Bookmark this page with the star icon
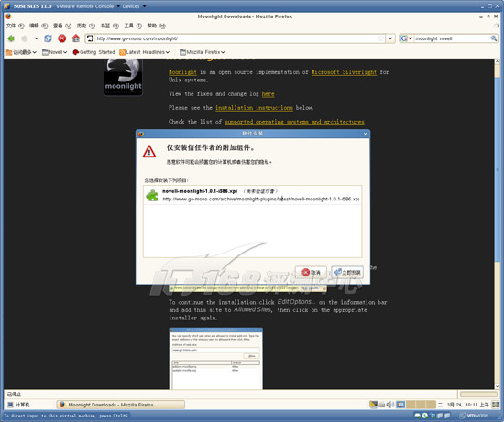Image resolution: width=504 pixels, height=422 pixels. point(381,38)
